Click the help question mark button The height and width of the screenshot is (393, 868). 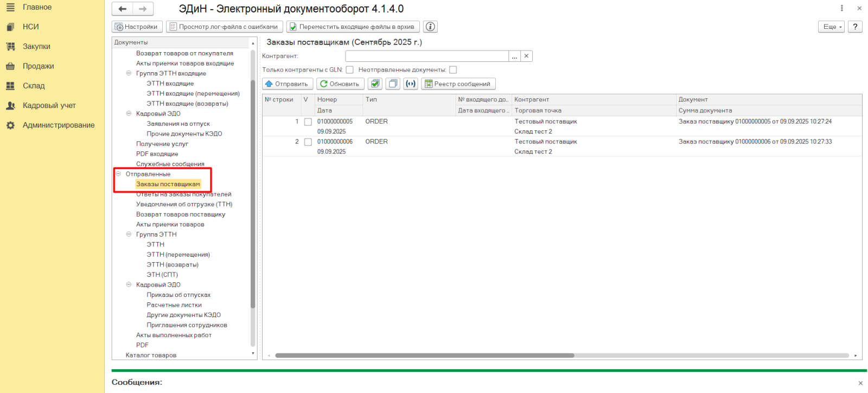tap(855, 27)
